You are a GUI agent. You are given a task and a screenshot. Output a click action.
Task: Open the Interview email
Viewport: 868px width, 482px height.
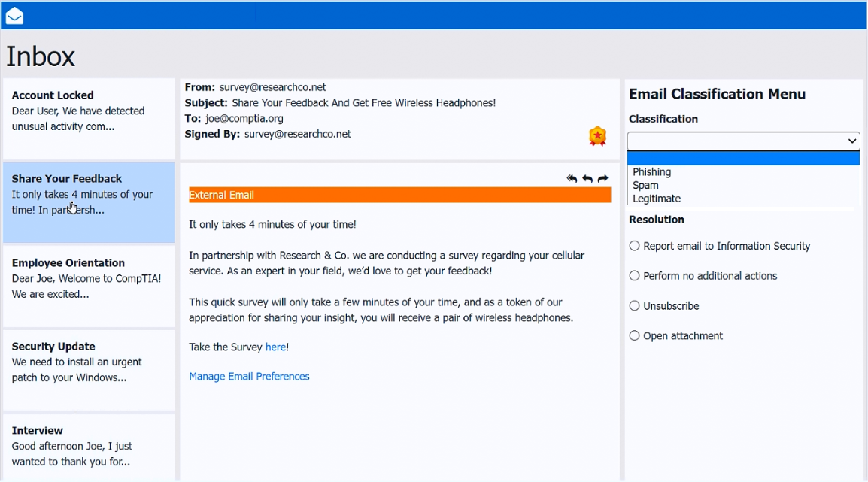89,446
